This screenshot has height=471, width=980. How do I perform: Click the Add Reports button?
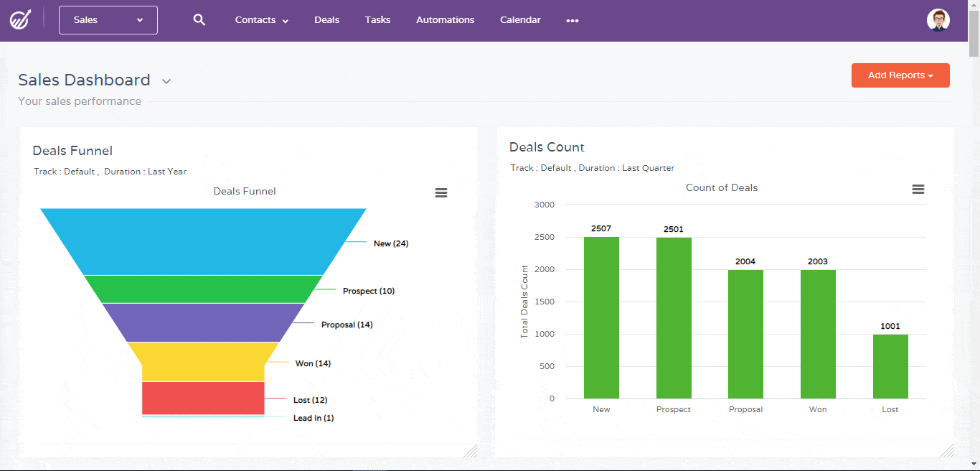pyautogui.click(x=900, y=75)
